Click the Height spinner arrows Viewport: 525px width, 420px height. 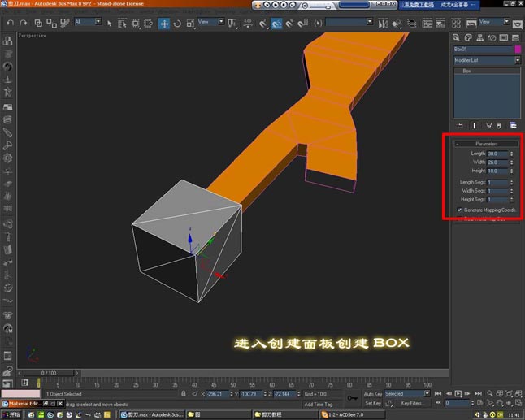pyautogui.click(x=512, y=171)
